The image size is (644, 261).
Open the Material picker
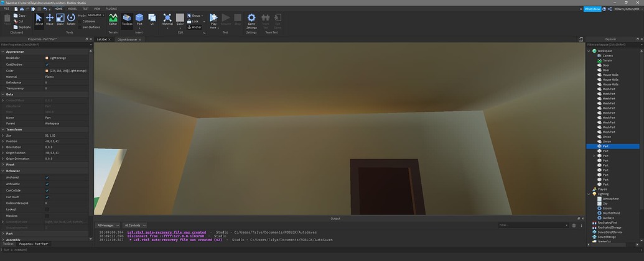click(167, 20)
